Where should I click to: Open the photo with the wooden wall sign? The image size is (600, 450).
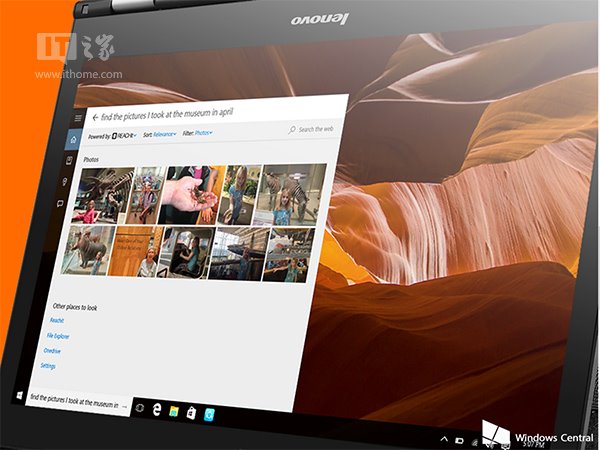tap(135, 251)
